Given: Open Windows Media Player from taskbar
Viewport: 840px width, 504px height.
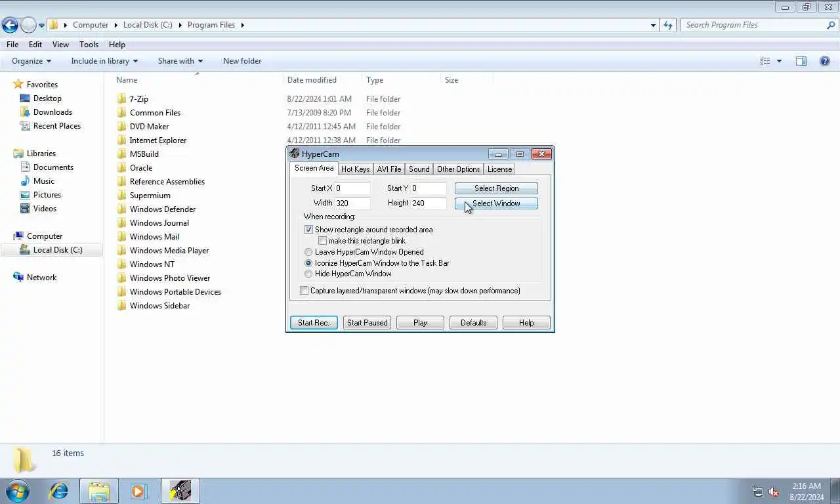Looking at the screenshot, I should point(139,491).
